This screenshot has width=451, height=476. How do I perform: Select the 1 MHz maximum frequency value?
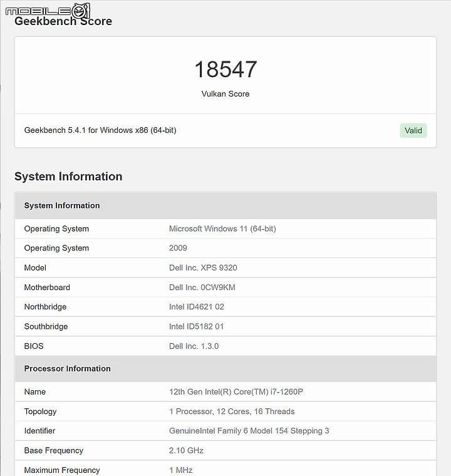coord(180,470)
